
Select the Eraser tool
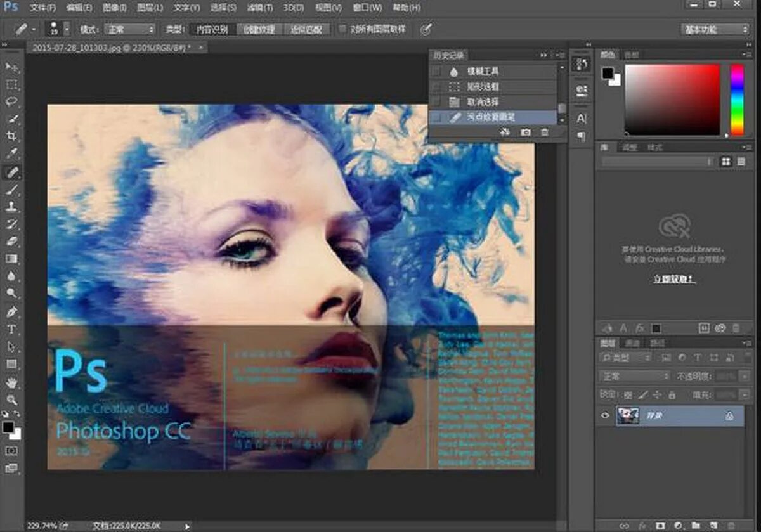point(12,241)
